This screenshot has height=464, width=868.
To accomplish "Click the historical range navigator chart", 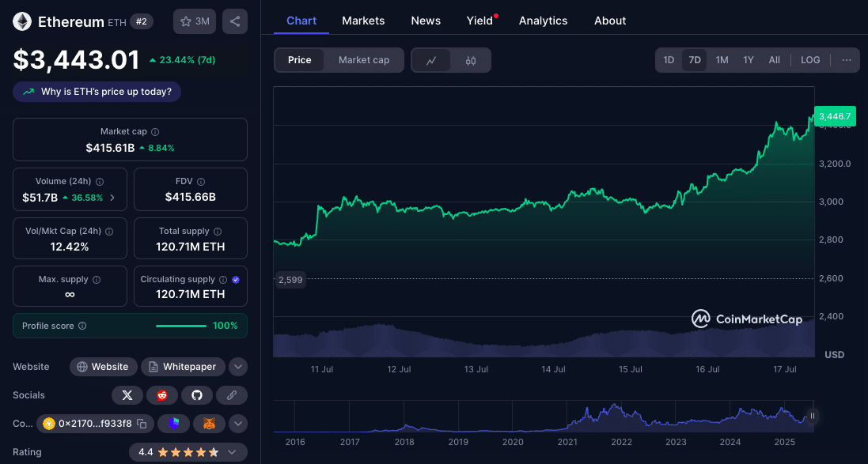I will (x=544, y=417).
